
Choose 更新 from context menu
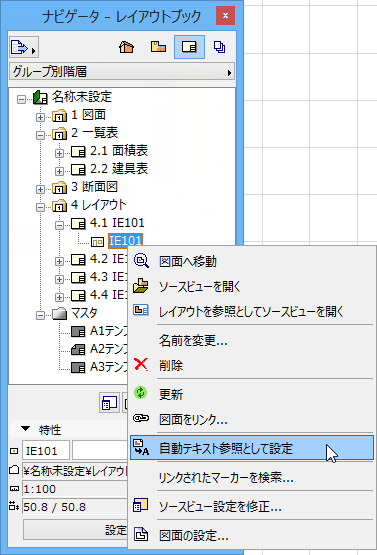click(252, 394)
